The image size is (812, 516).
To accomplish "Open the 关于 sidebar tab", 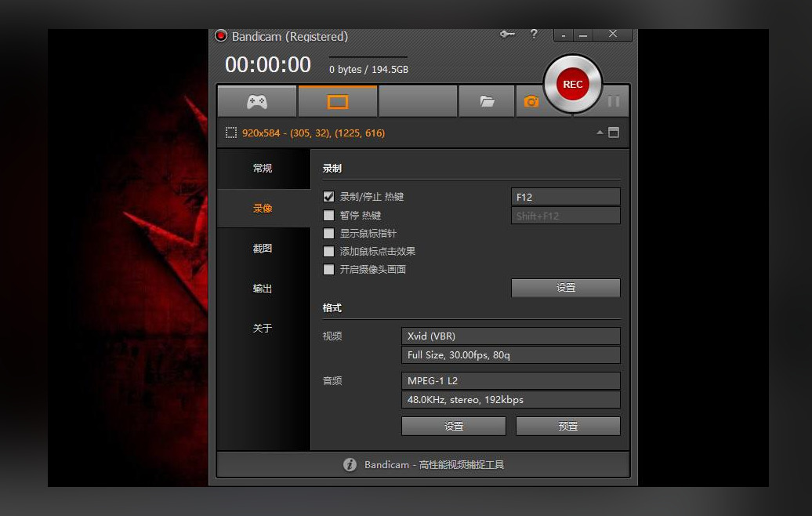I will [x=263, y=329].
